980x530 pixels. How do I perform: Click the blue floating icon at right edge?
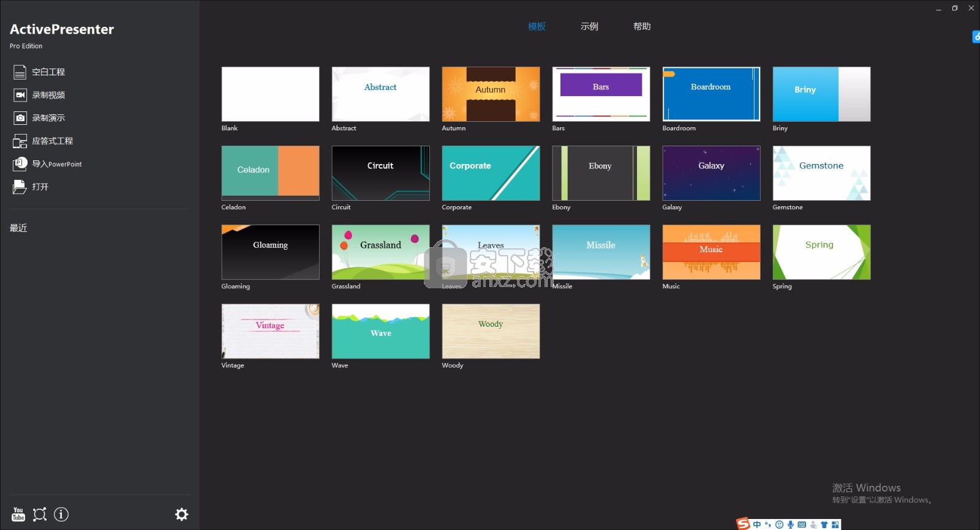click(x=976, y=37)
